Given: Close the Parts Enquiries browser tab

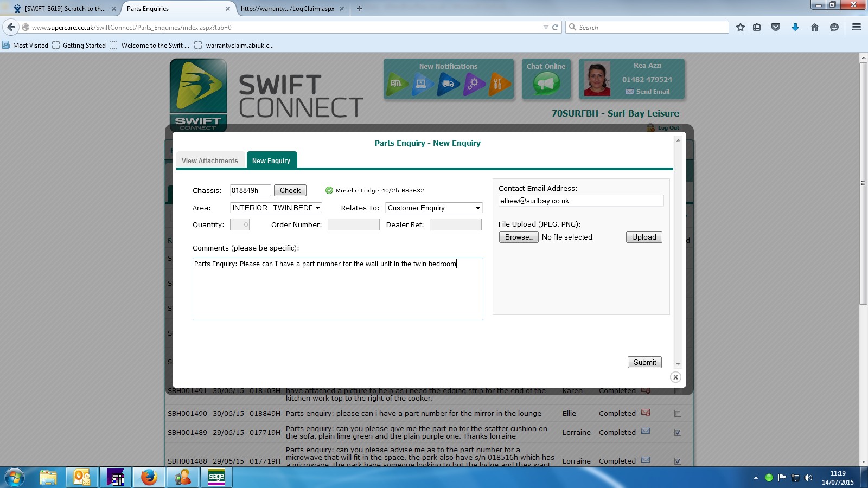Looking at the screenshot, I should point(228,9).
